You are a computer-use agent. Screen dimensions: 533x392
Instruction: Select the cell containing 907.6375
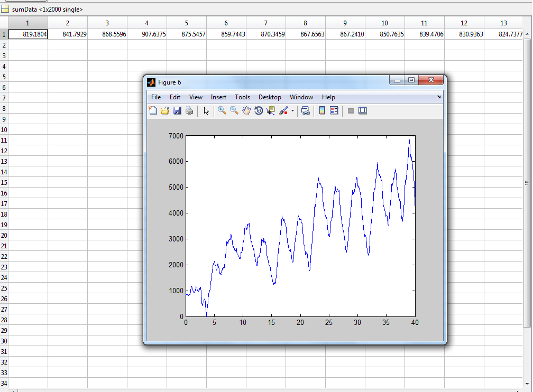coord(147,34)
